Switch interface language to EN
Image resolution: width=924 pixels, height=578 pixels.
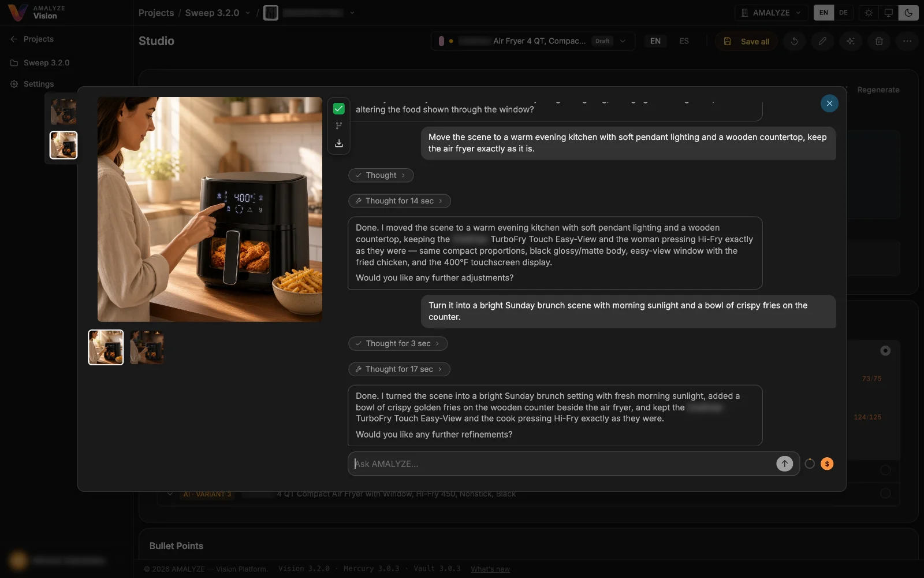pos(824,13)
